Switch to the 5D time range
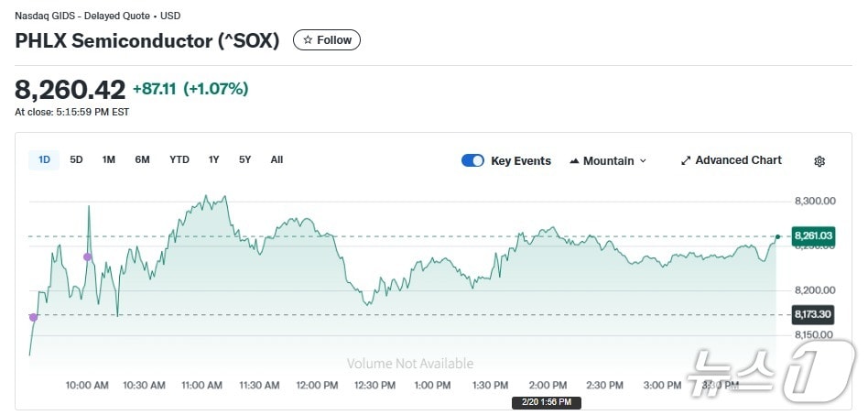 (x=76, y=159)
